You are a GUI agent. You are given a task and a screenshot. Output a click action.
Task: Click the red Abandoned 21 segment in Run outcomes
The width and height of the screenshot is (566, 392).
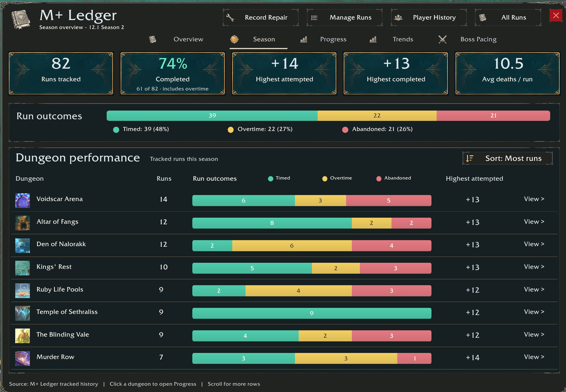[x=493, y=116]
